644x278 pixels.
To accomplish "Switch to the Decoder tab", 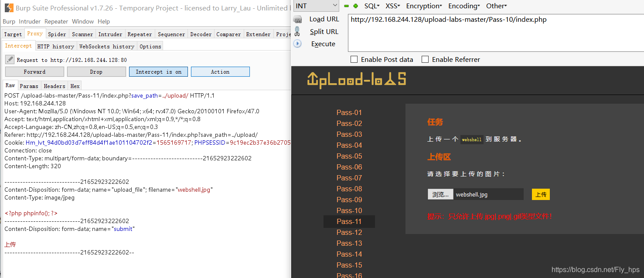I will tap(201, 34).
